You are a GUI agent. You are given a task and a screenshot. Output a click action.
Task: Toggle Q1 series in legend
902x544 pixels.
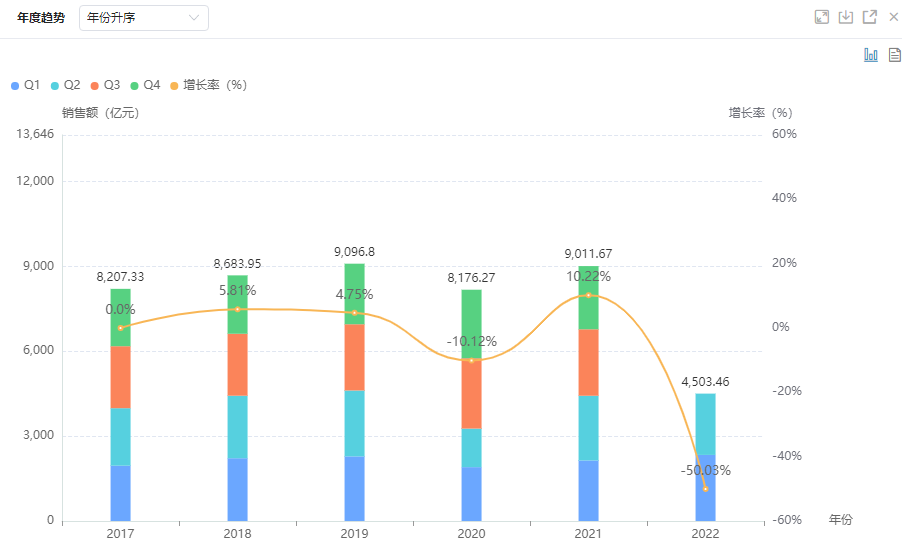pyautogui.click(x=26, y=85)
